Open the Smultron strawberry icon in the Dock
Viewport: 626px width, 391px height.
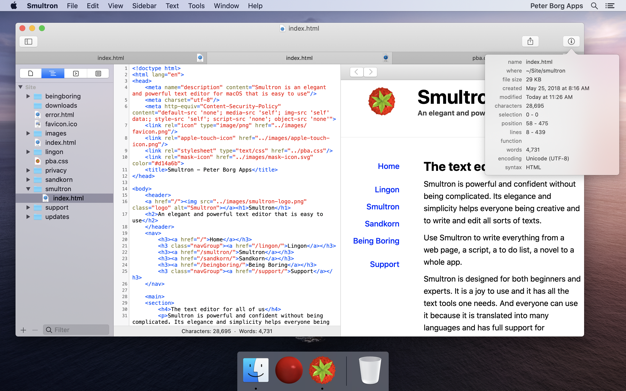(322, 370)
